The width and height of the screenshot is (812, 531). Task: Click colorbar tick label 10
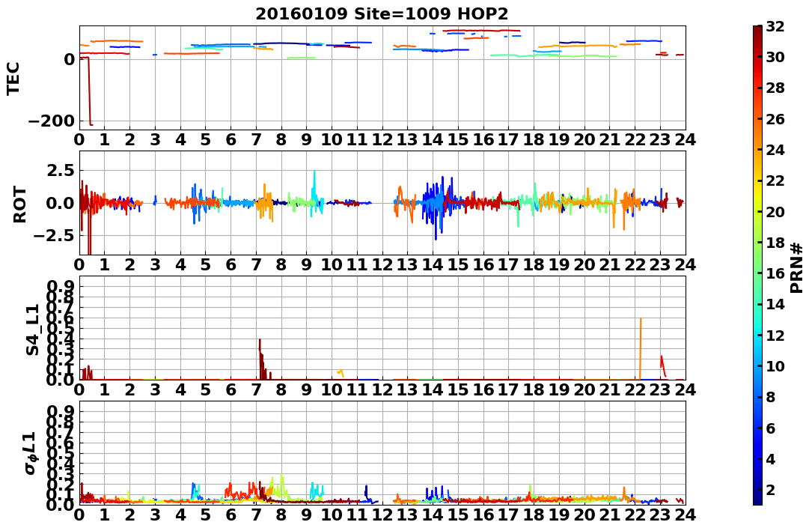(774, 366)
